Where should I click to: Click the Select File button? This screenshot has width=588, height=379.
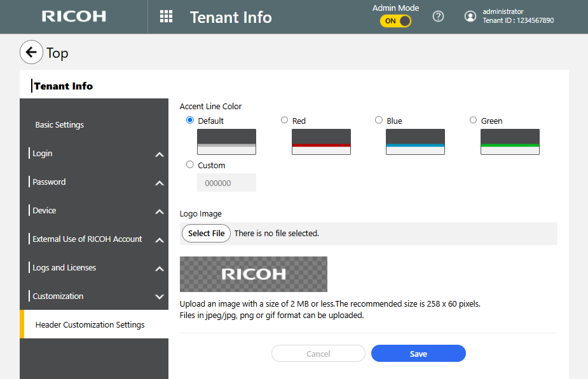206,234
